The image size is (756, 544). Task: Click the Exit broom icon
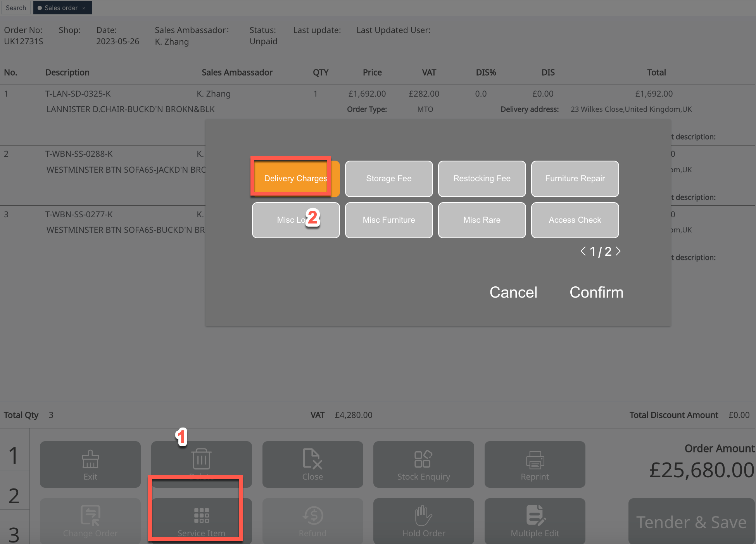[x=90, y=459]
